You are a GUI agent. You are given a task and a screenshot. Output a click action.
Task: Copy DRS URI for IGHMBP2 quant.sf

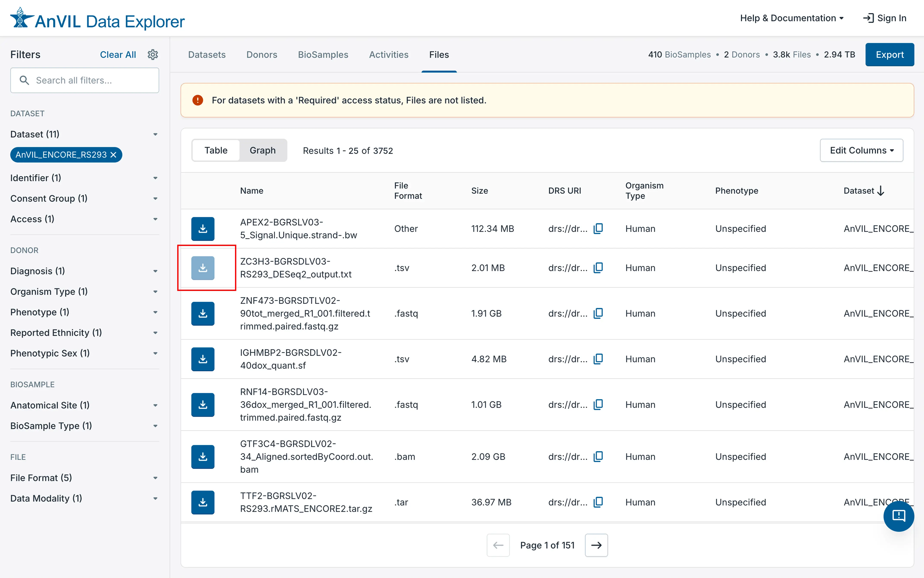(x=598, y=359)
